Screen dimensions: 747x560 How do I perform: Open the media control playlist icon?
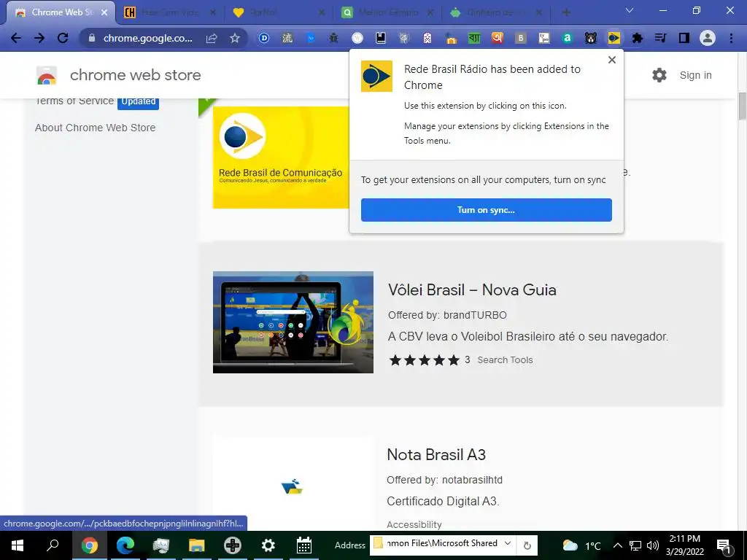point(661,38)
